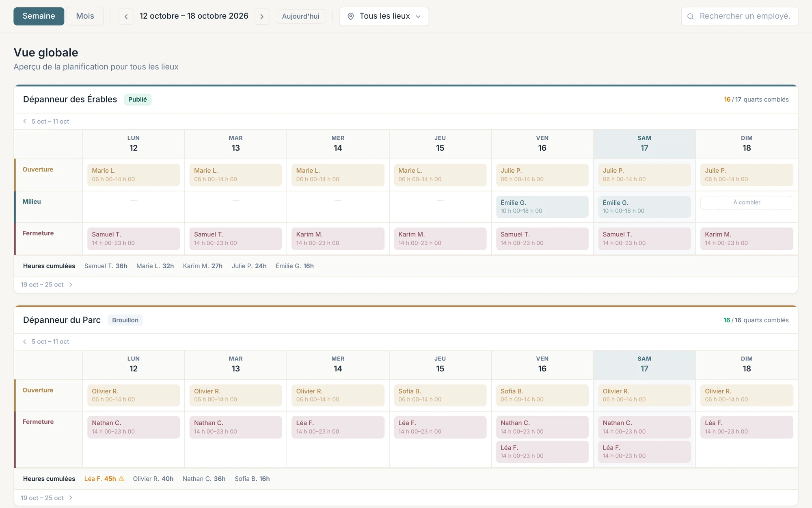The image size is (812, 508).
Task: Open Émilie G. Milieu shift on Friday 16
Action: 542,207
